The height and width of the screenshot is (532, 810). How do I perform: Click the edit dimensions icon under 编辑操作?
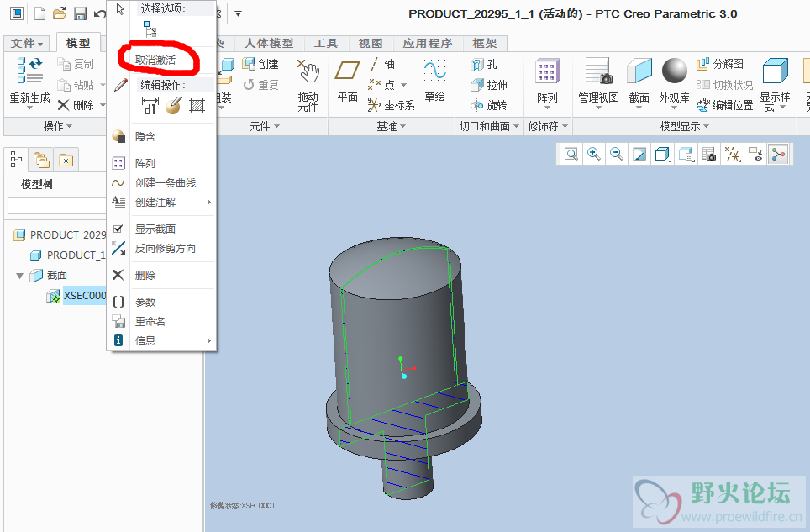(x=150, y=106)
